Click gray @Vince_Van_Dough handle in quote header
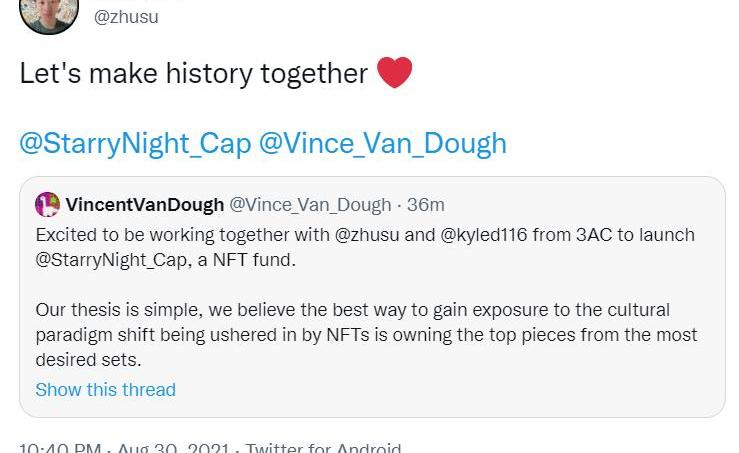The width and height of the screenshot is (739, 453). coord(310,205)
